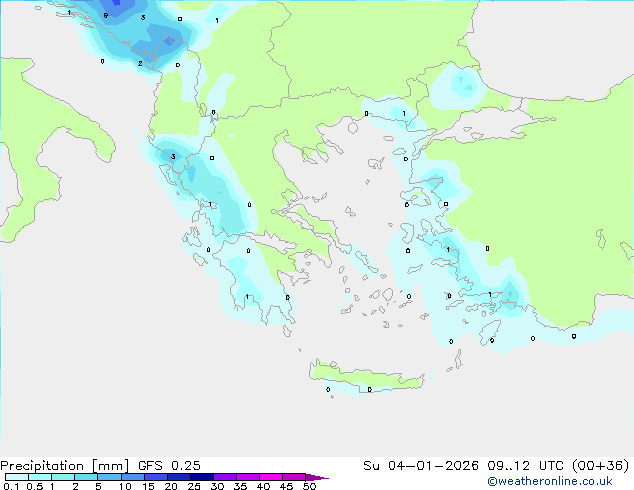The width and height of the screenshot is (634, 490).
Task: Select the 1–2 mm legend swatch
Action: [63, 477]
